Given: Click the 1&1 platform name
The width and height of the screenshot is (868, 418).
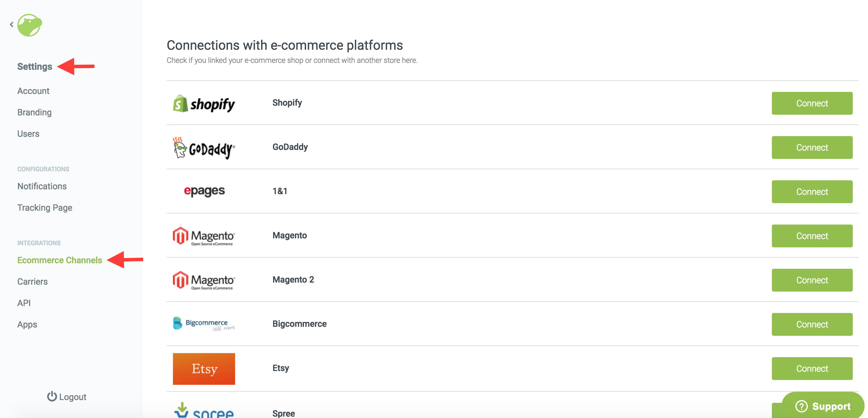Looking at the screenshot, I should [280, 191].
